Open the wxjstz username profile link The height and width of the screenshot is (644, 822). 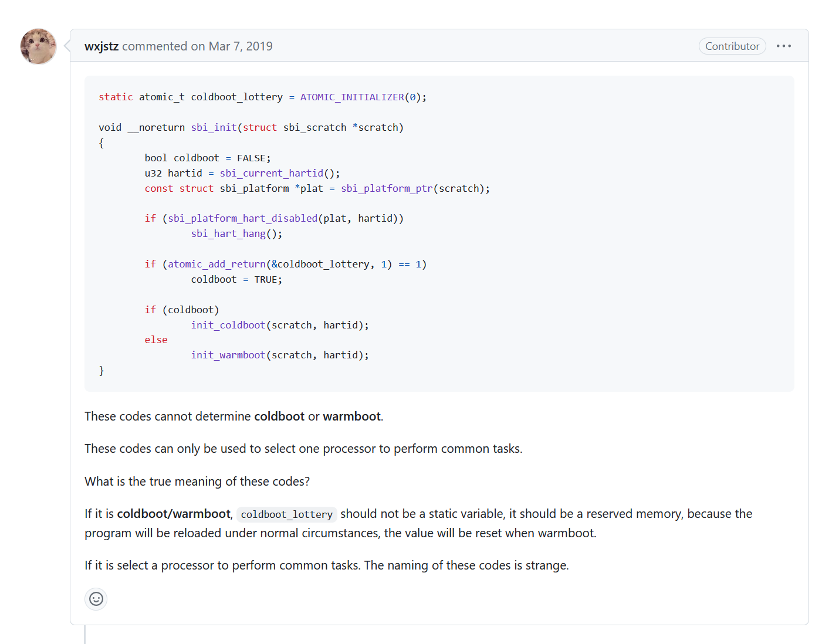102,46
